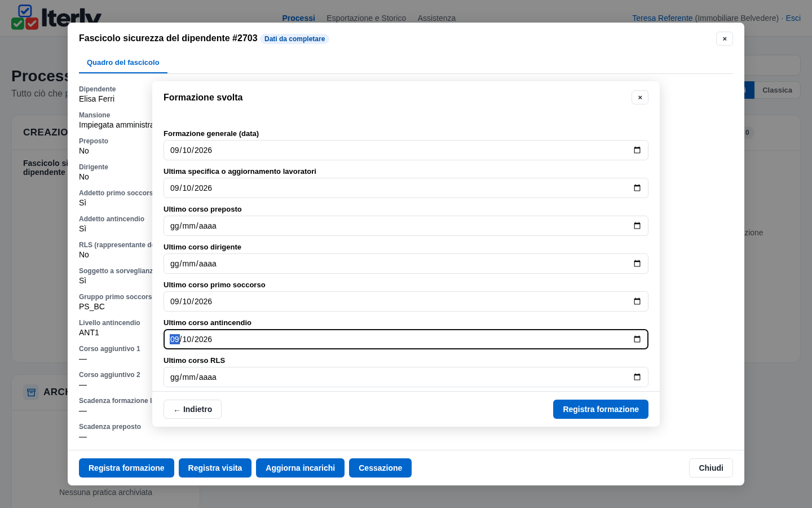Click the Ultima specifica o aggiornamento date field

(x=406, y=188)
